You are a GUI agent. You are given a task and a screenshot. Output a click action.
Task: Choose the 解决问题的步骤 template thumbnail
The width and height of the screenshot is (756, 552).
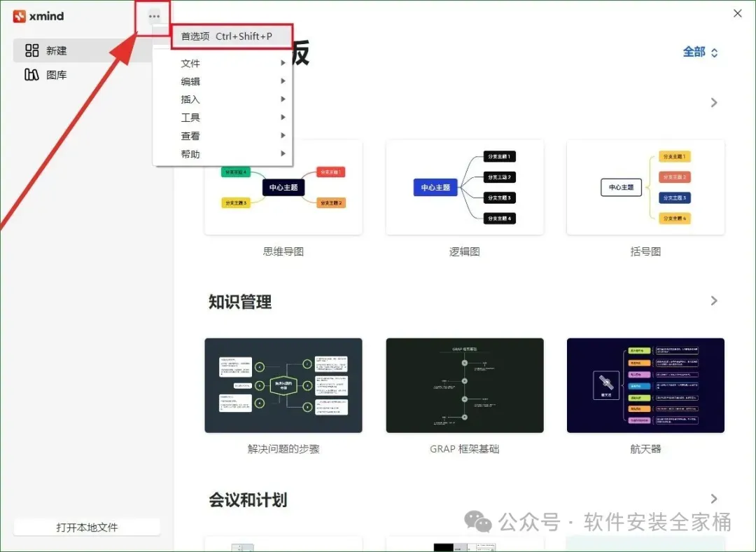point(283,385)
